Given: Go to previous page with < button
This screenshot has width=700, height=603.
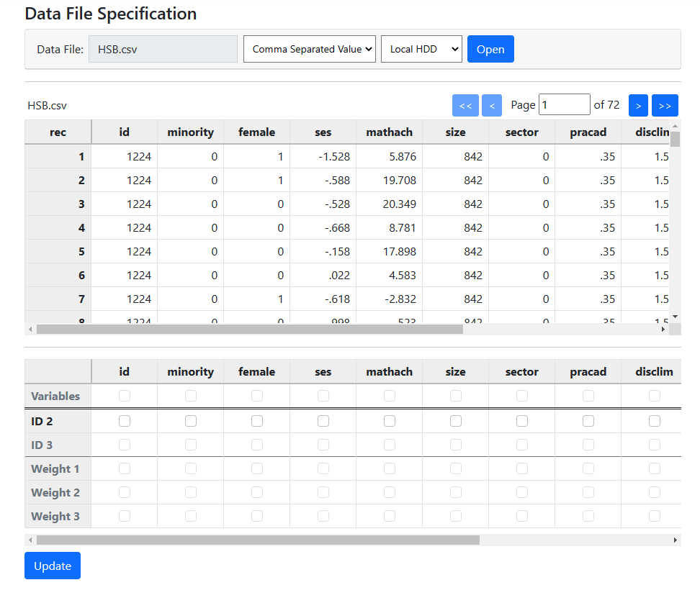Looking at the screenshot, I should click(x=492, y=105).
